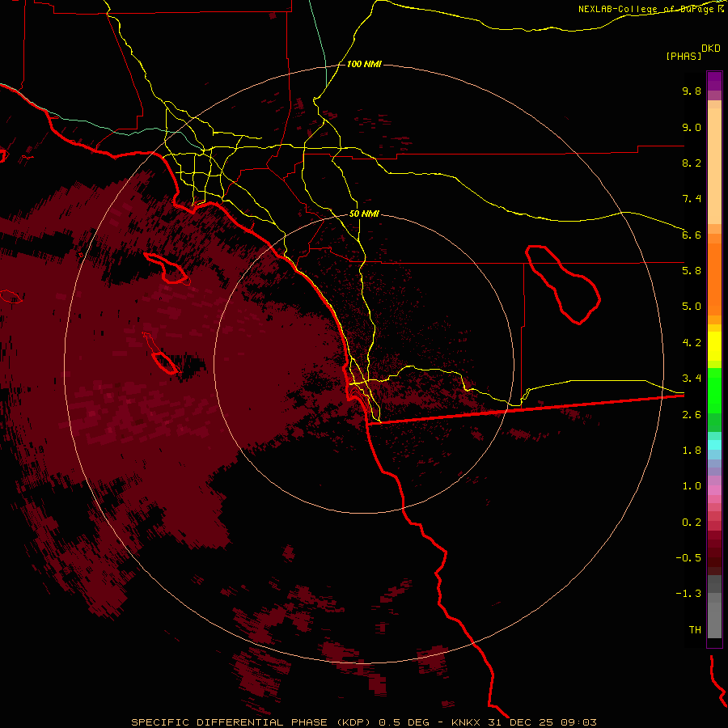
Task: Click the -0.5 scale value
Action: (688, 558)
